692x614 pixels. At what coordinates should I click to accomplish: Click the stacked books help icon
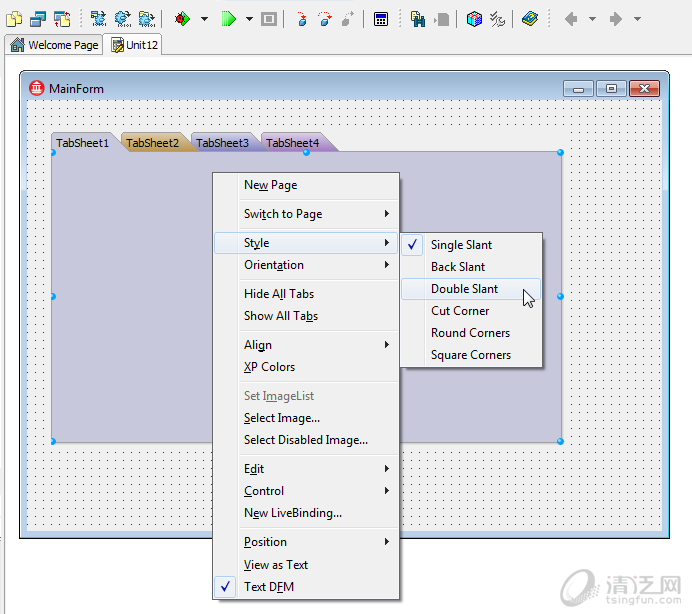click(530, 19)
